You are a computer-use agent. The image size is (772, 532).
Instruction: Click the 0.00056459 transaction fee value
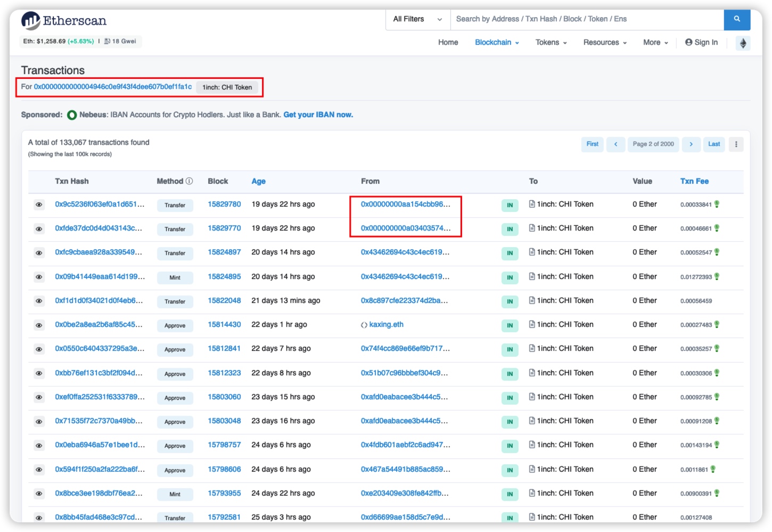point(696,301)
